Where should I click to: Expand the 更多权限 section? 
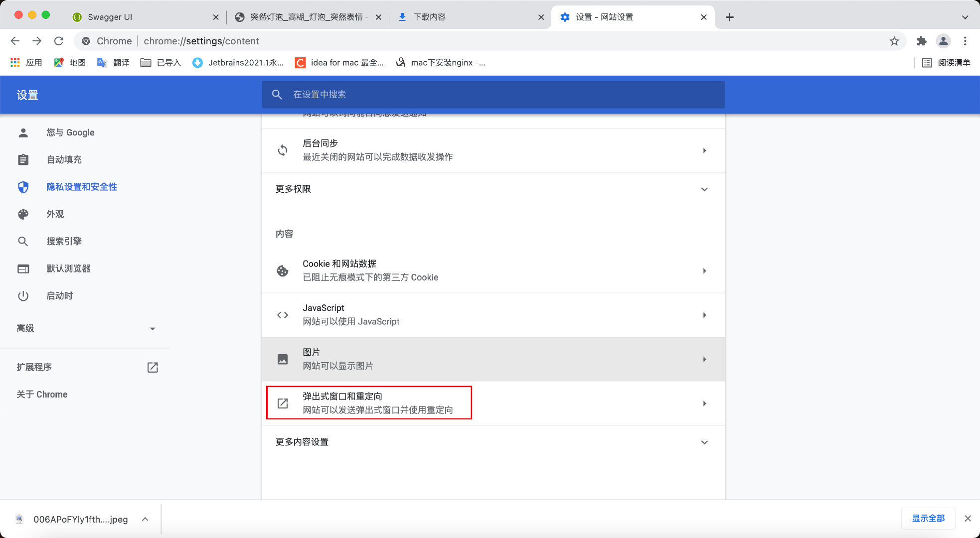pyautogui.click(x=704, y=189)
